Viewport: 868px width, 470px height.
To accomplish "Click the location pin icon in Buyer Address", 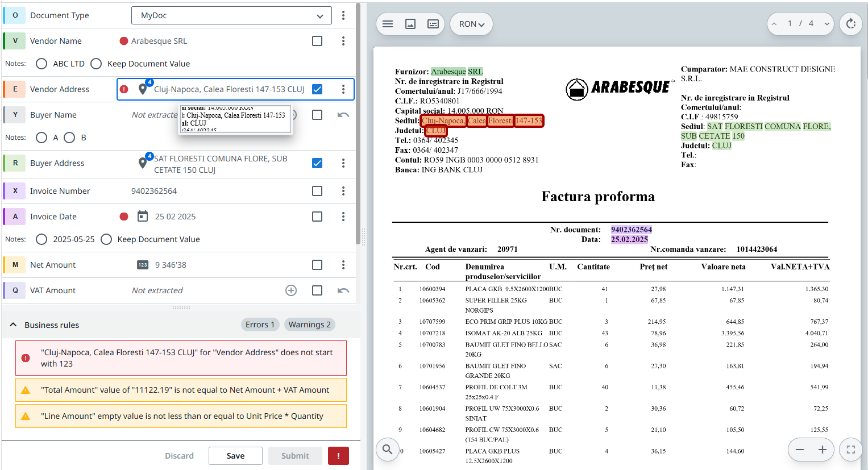I will 143,163.
